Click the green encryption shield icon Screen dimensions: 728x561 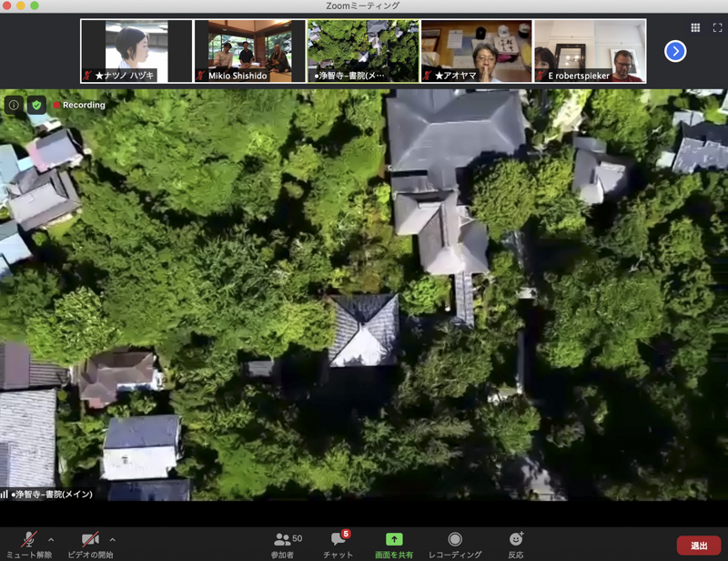pos(36,105)
